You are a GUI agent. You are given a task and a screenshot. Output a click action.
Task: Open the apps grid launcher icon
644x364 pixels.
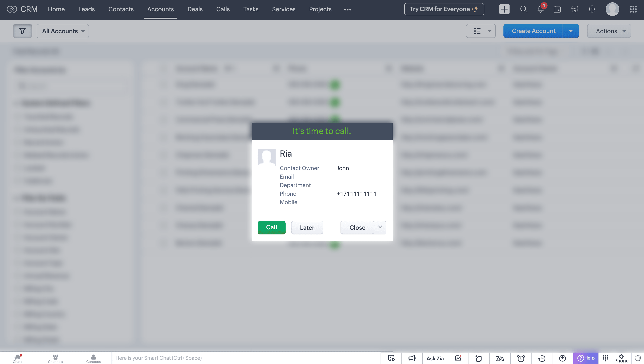(x=633, y=9)
